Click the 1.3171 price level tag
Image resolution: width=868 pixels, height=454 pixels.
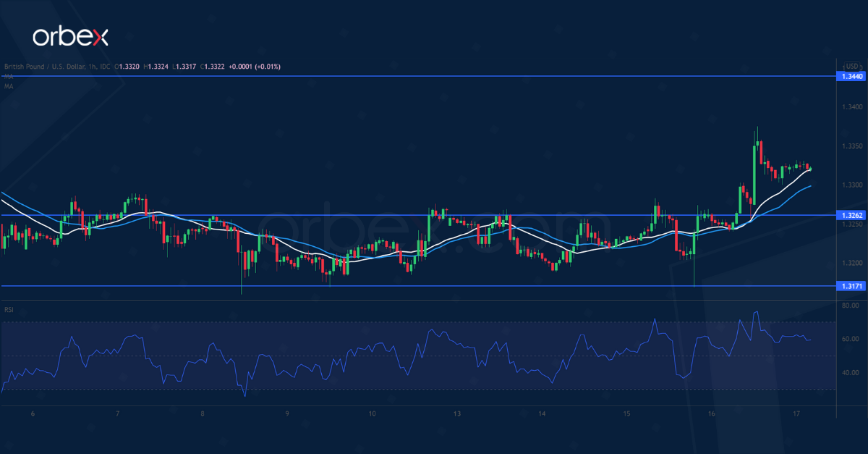[851, 286]
